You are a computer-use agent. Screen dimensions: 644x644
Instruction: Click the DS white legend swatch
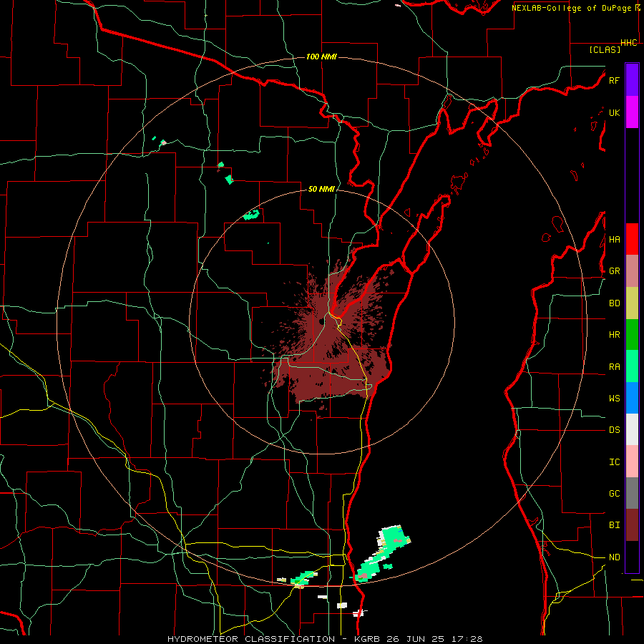coord(632,429)
